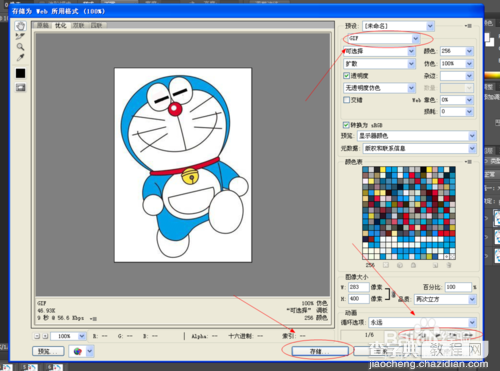Open the 元数据 metadata dropdown

420,148
